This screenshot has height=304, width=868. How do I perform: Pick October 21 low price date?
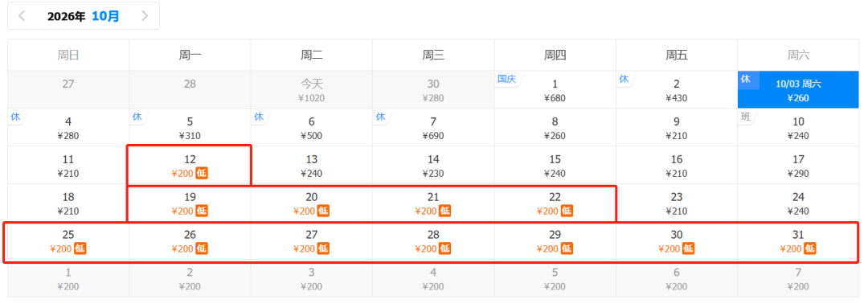(x=433, y=203)
